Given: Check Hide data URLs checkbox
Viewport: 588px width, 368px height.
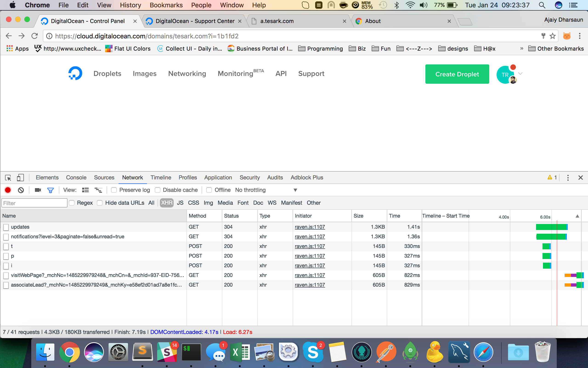Looking at the screenshot, I should [x=100, y=203].
